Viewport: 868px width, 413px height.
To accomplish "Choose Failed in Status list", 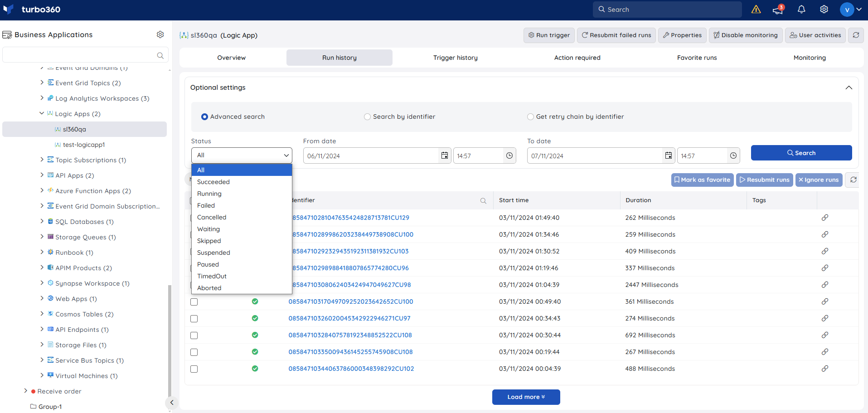I will tap(242, 205).
